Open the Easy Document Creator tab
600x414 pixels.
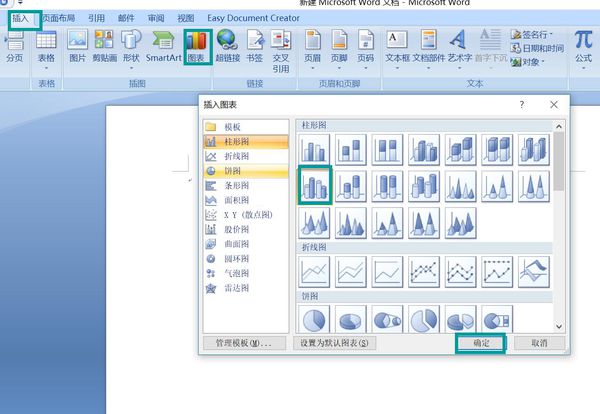click(253, 18)
